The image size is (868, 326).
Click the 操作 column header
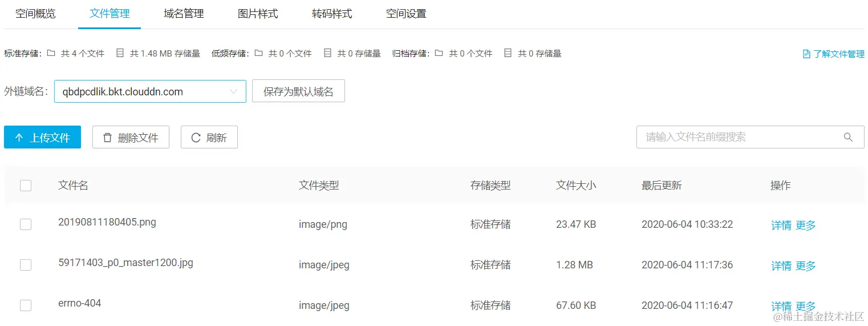[x=781, y=186]
